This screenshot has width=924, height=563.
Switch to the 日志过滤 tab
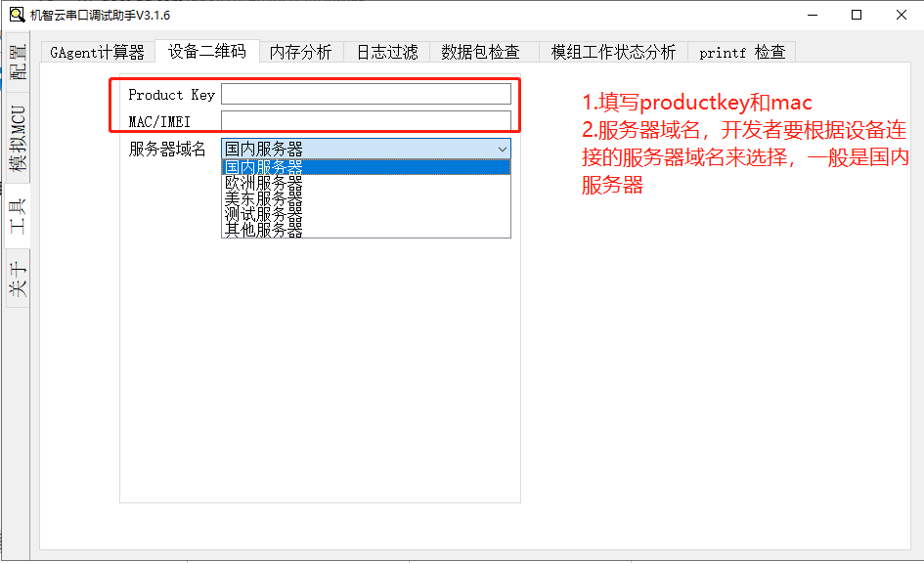coord(385,52)
